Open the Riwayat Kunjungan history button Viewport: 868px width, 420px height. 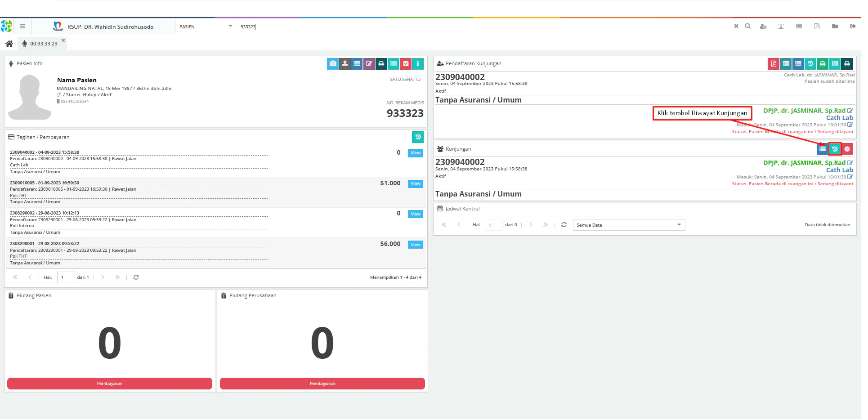[x=835, y=149]
